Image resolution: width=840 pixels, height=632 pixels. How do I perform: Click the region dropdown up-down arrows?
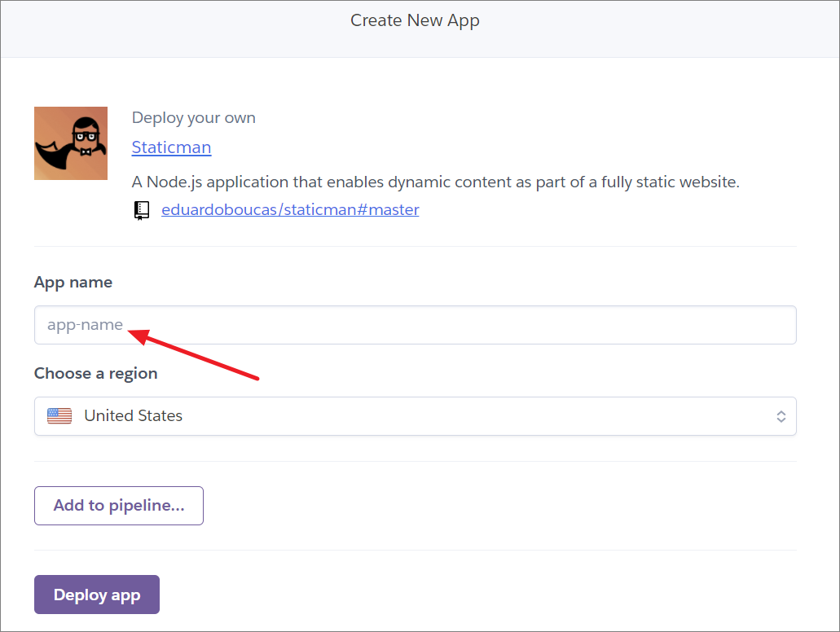pyautogui.click(x=781, y=417)
